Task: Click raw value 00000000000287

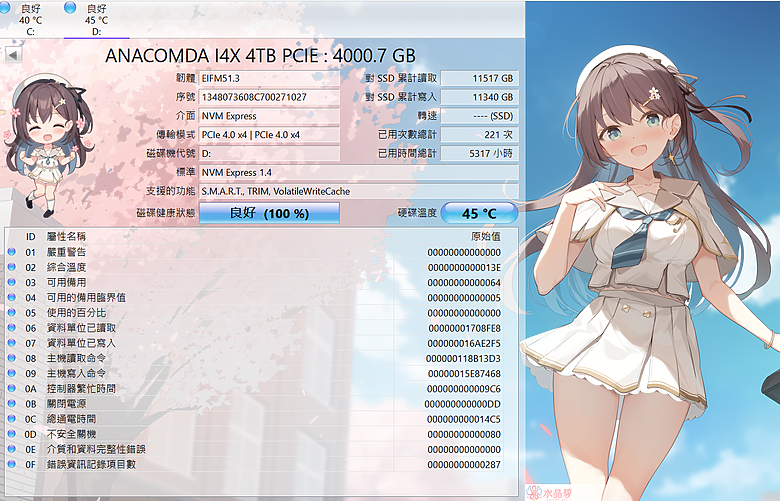Action: coord(464,465)
